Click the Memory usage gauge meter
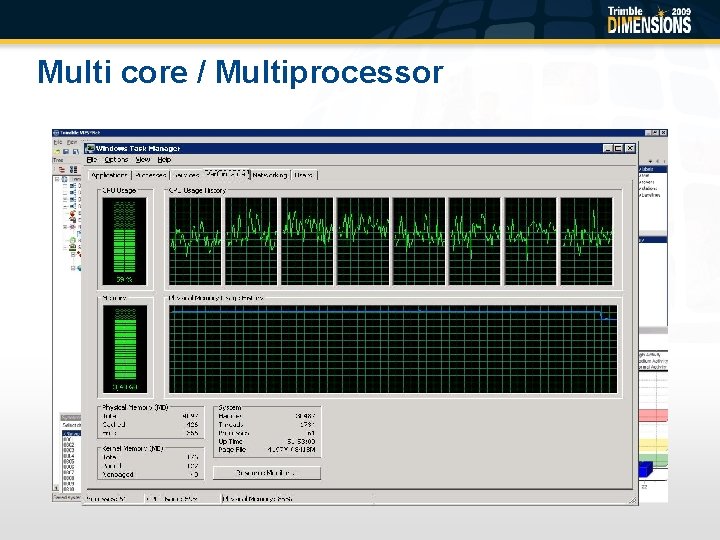Image resolution: width=720 pixels, height=540 pixels. (x=125, y=349)
